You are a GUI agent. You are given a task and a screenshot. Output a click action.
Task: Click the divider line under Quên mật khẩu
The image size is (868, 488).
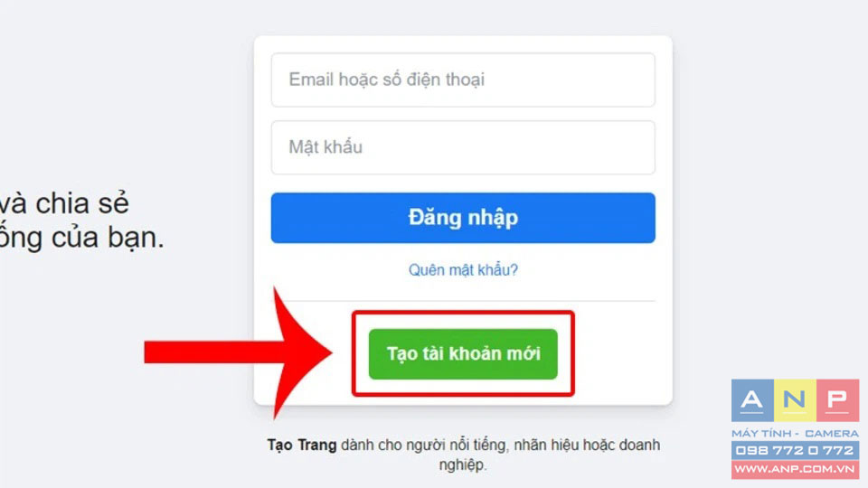463,301
